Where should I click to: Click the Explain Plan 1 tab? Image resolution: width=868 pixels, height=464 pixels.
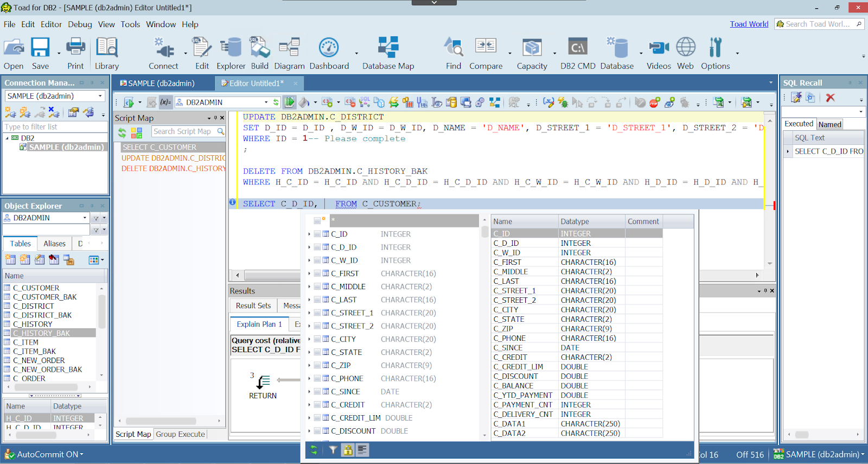[259, 324]
